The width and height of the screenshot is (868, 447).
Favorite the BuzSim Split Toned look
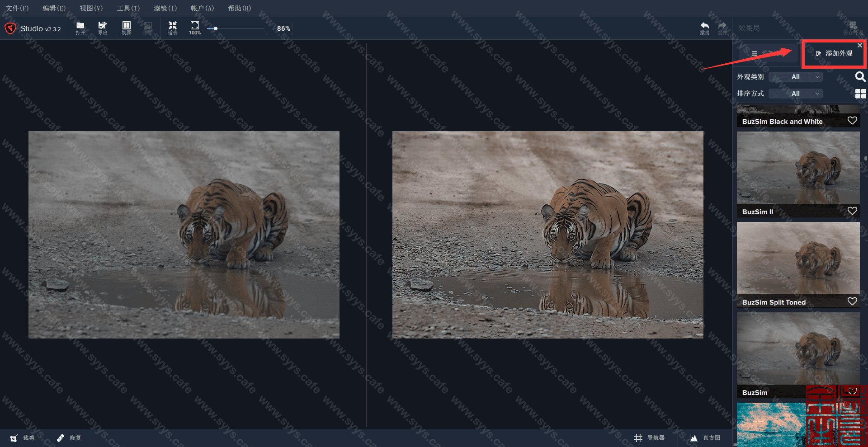(x=852, y=301)
